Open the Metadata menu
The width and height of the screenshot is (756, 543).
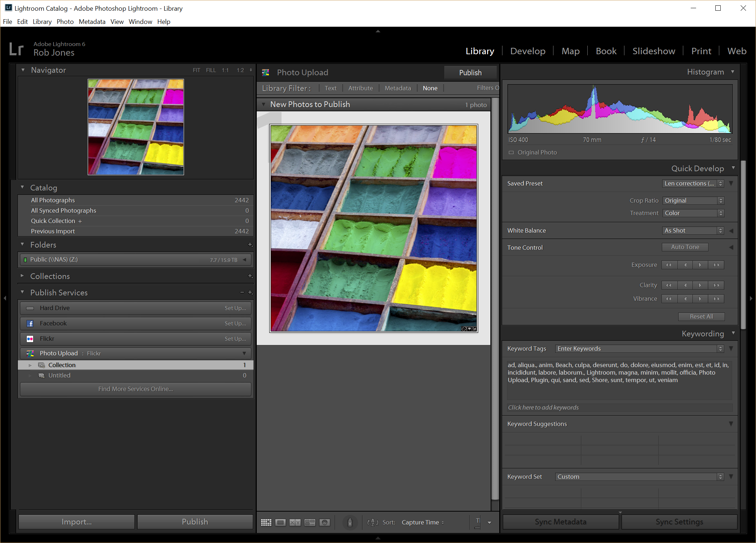pyautogui.click(x=92, y=22)
